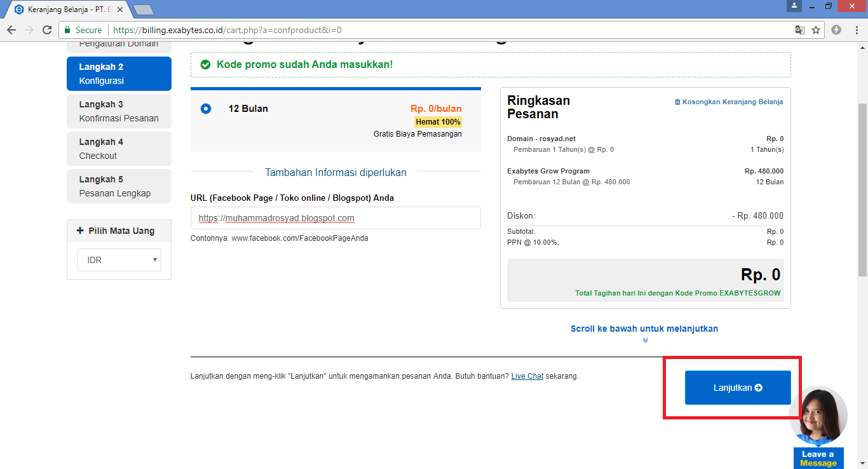
Task: Select the 12 Bulan billing cycle radio
Action: 206,109
